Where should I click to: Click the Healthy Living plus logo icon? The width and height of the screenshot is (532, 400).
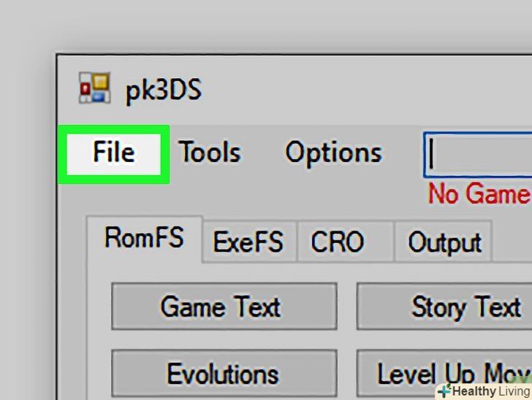(444, 391)
